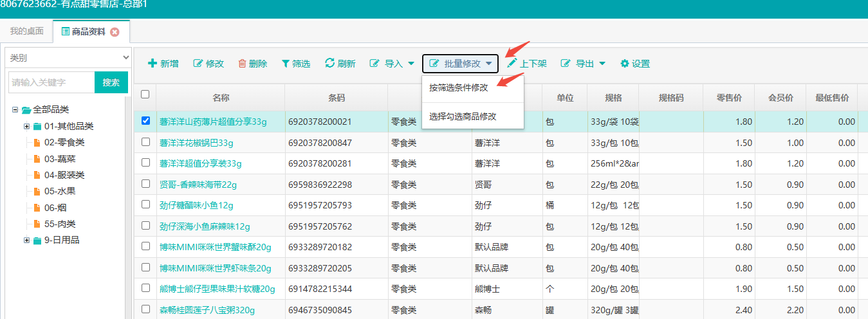The width and height of the screenshot is (868, 319).
Task: Click the 最低售价 column header
Action: point(832,98)
